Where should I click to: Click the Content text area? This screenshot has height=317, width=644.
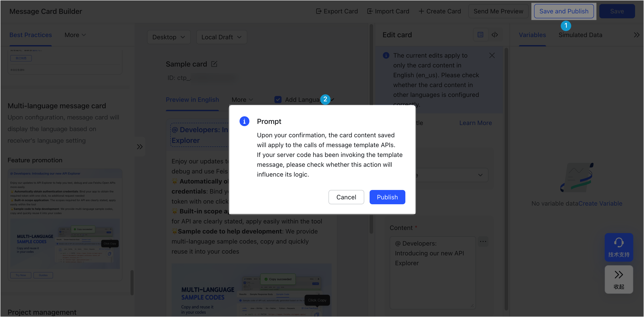point(433,273)
